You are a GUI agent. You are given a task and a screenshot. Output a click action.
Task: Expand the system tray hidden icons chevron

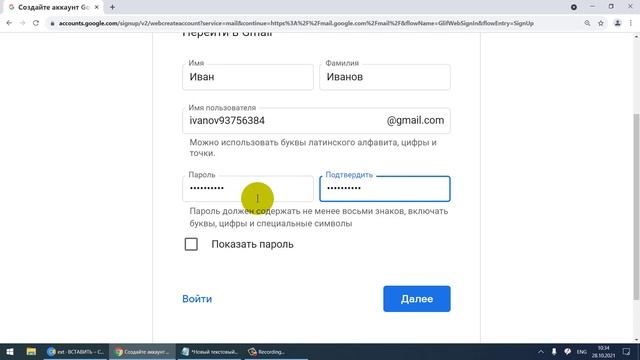[541, 351]
